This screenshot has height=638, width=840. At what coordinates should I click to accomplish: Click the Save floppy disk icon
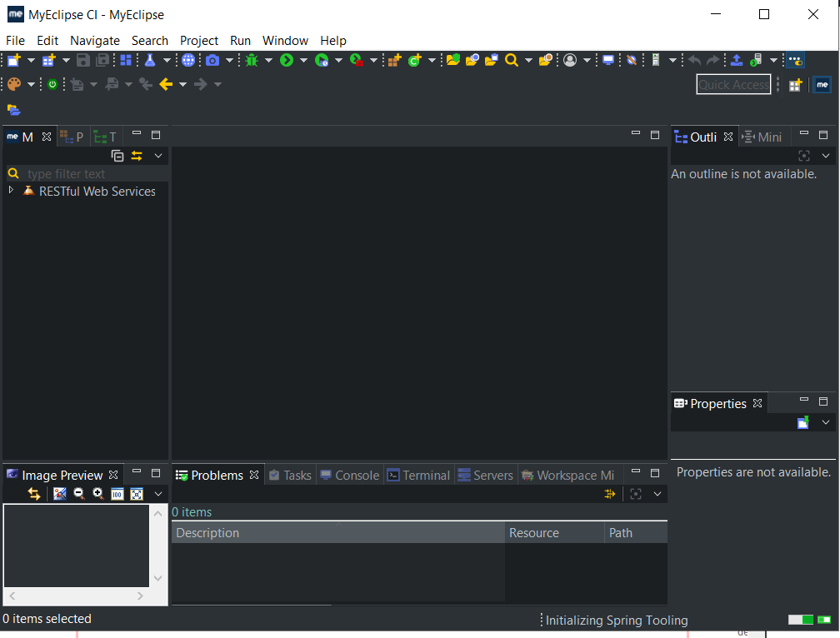83,60
